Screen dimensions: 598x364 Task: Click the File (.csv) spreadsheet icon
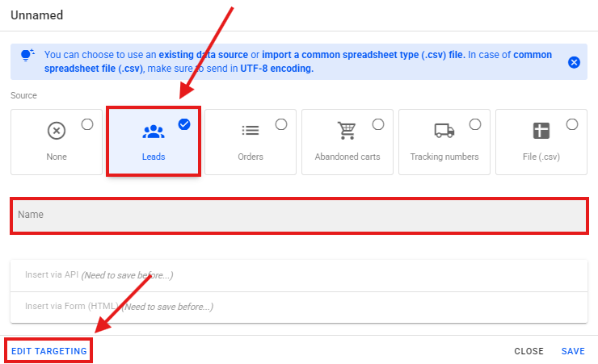[x=541, y=131]
